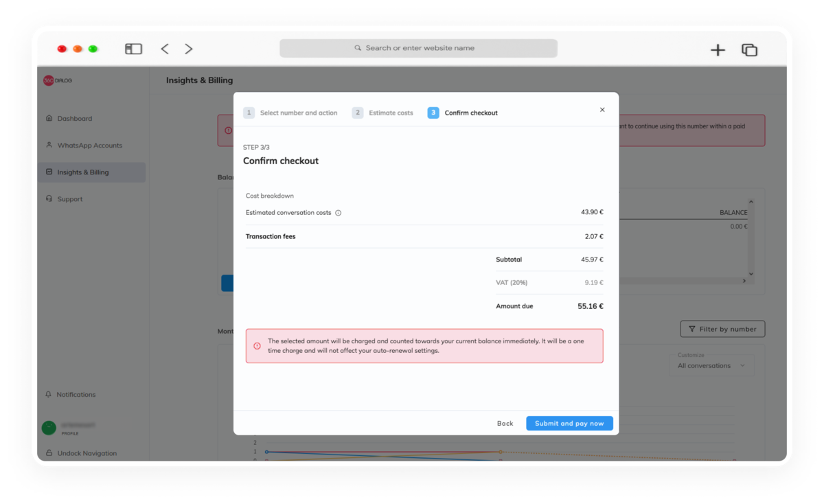Click the 360dialog logo
824x504 pixels.
tap(58, 80)
